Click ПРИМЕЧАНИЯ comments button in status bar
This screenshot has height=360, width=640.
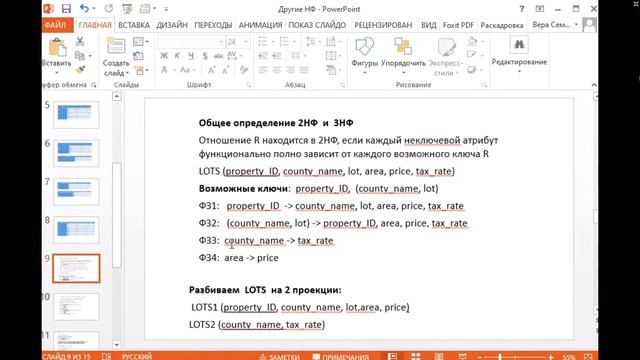[340, 357]
